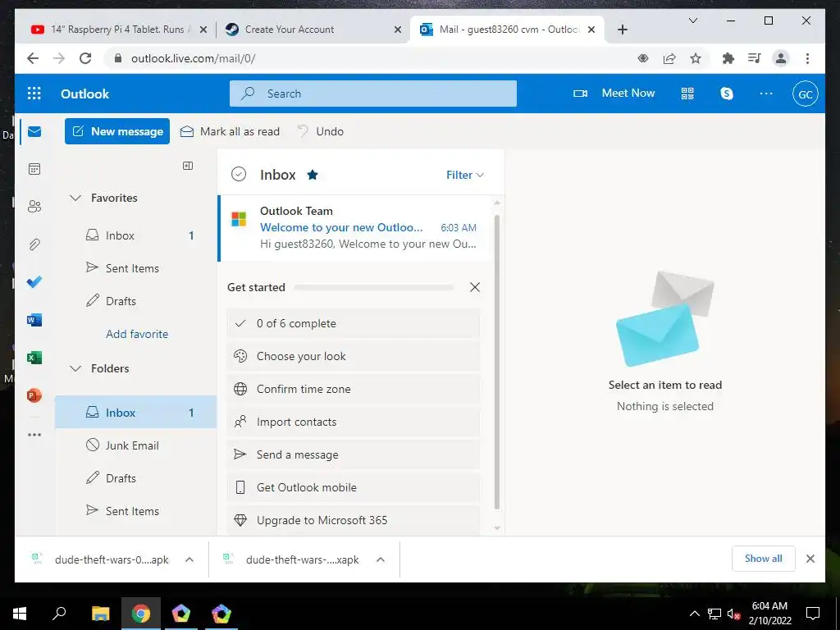The height and width of the screenshot is (630, 840).
Task: Open the GC account profile avatar
Action: click(806, 94)
